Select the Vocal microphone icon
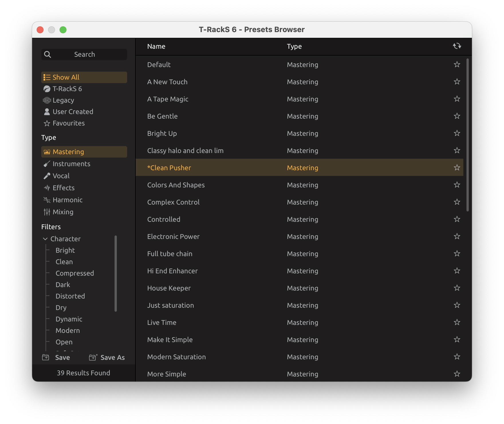Screen dimensions: 504x424 click(x=47, y=176)
